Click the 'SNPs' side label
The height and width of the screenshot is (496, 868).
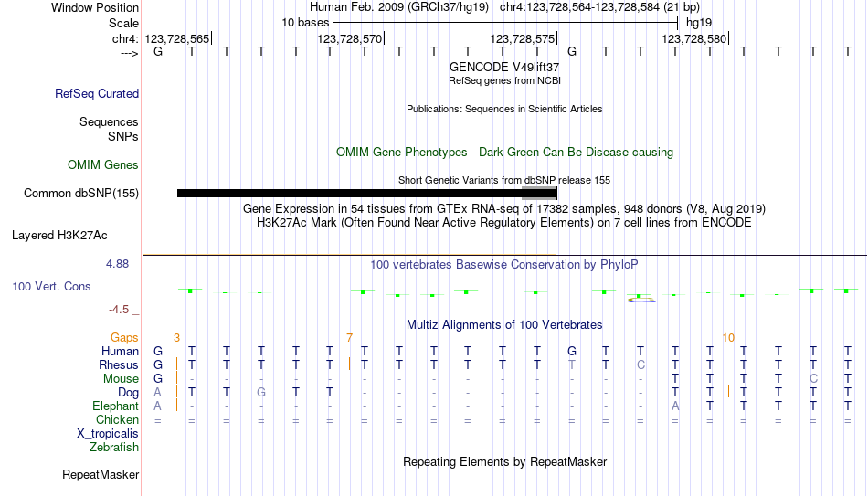pos(123,136)
